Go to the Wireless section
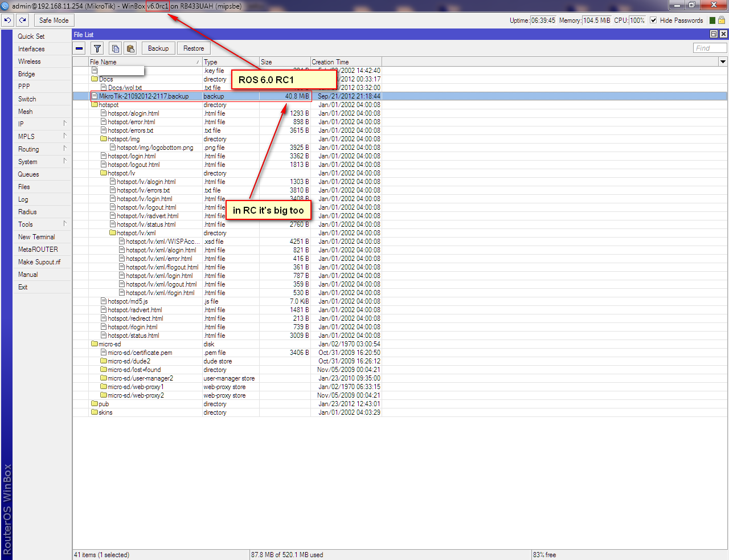The width and height of the screenshot is (729, 560). 30,62
